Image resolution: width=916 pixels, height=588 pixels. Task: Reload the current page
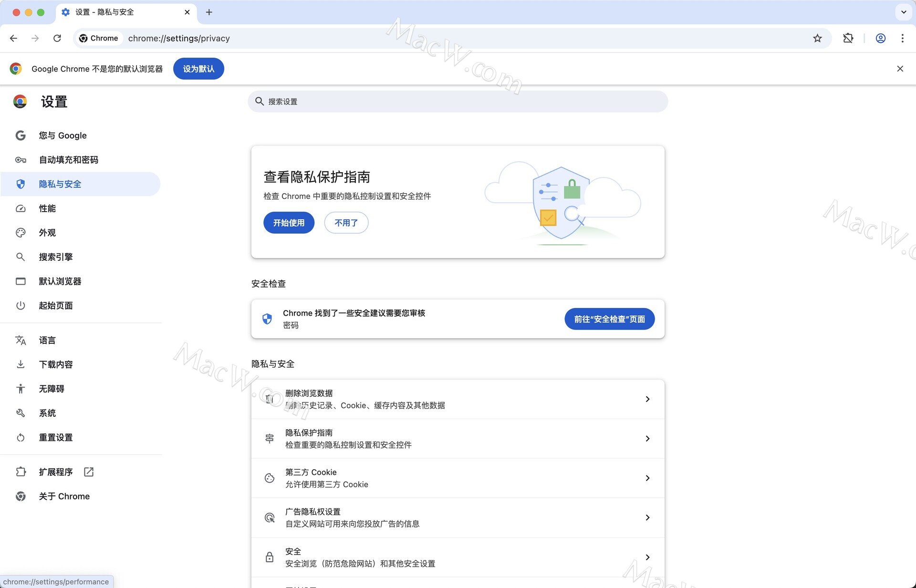tap(57, 38)
